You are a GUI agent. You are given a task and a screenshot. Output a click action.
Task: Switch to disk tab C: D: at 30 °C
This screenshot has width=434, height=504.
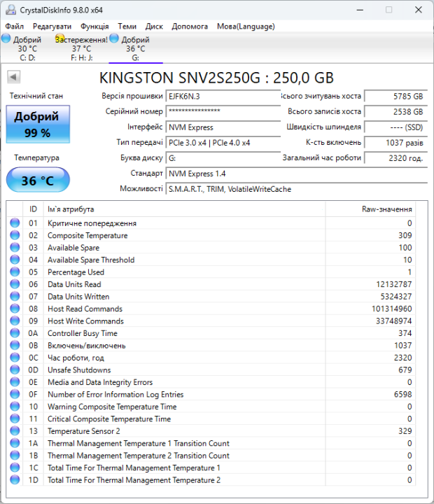[x=27, y=48]
